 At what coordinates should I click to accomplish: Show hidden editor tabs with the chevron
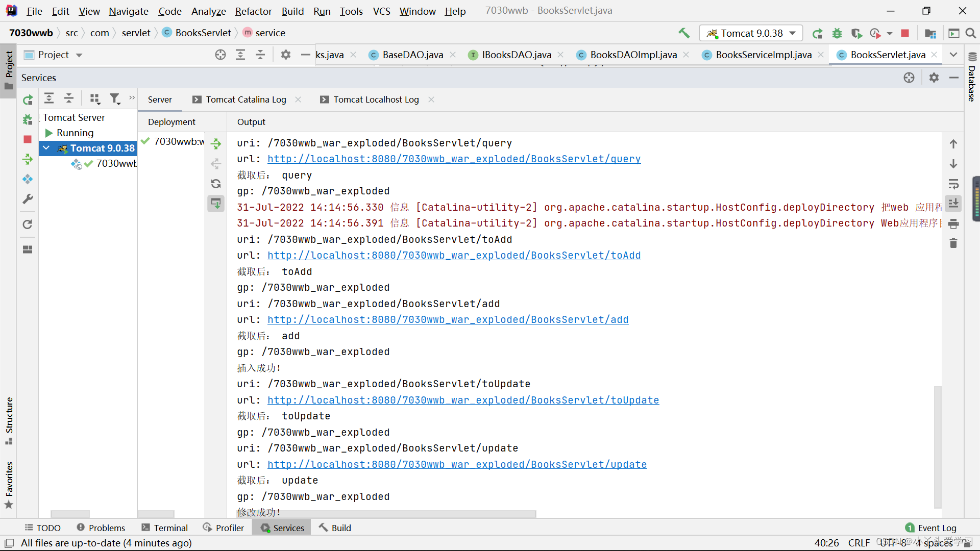click(953, 55)
